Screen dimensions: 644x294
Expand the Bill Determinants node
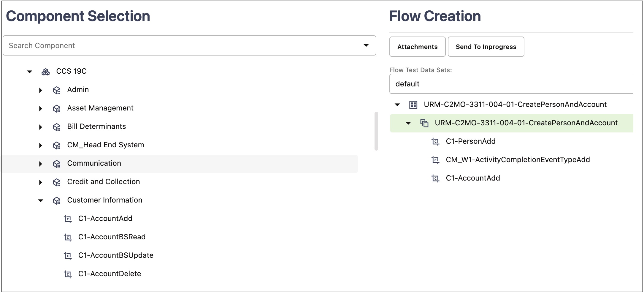pyautogui.click(x=41, y=127)
